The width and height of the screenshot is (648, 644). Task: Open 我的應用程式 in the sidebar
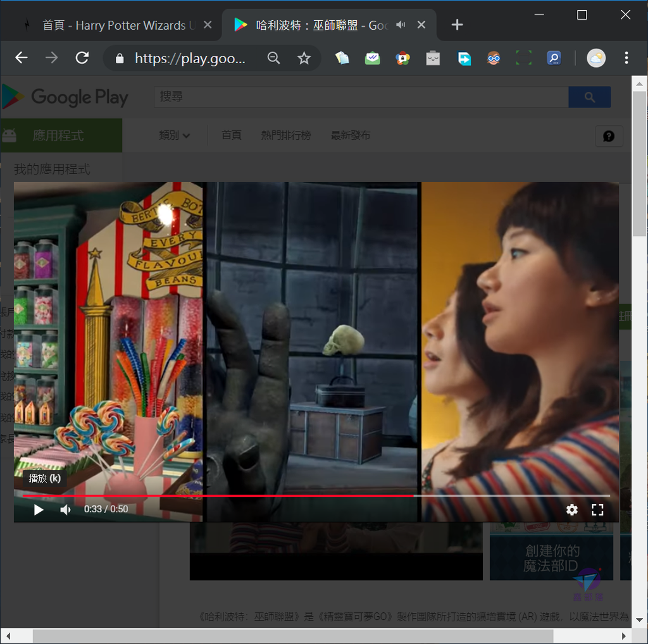click(x=52, y=169)
